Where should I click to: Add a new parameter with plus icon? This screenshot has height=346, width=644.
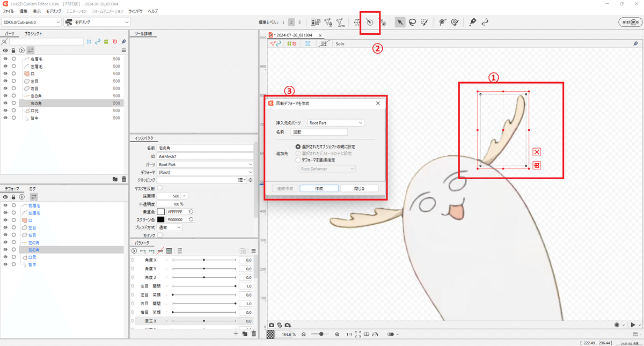(x=236, y=334)
